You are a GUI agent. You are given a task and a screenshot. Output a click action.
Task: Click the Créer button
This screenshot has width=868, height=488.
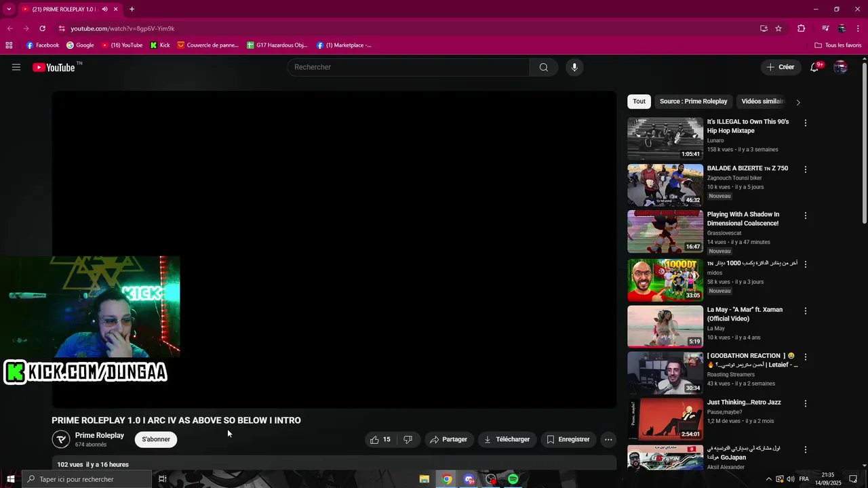coord(781,67)
